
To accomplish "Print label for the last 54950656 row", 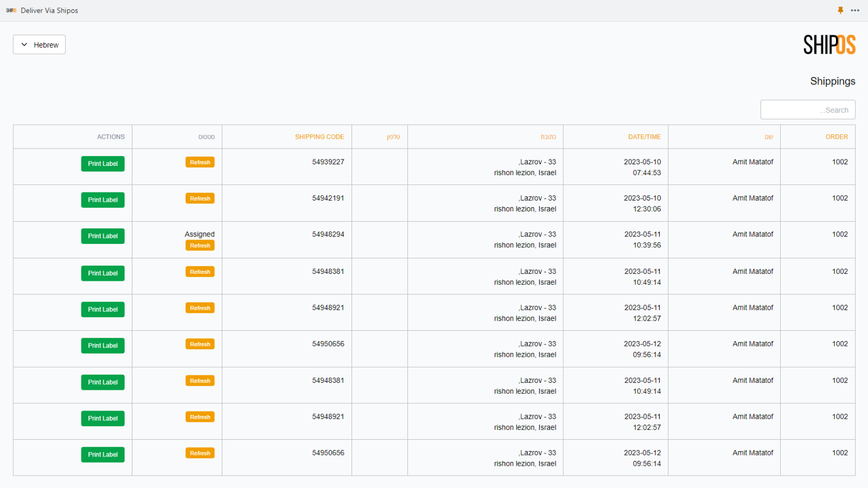I will click(103, 454).
